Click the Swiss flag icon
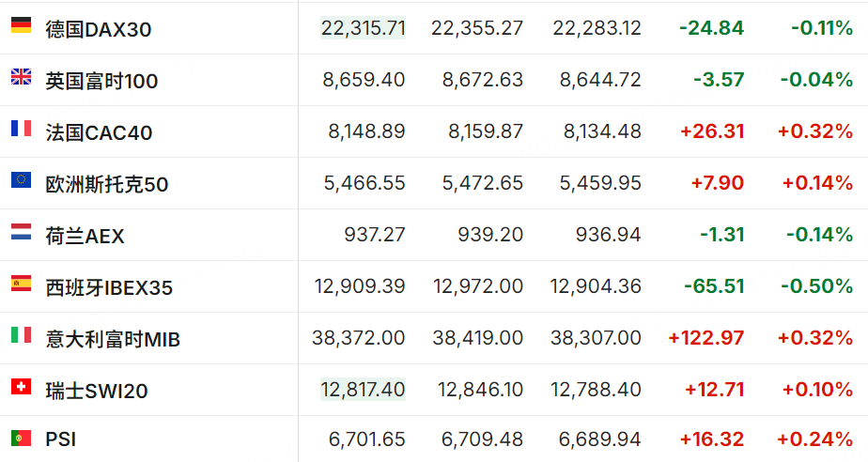The width and height of the screenshot is (868, 462). (x=21, y=386)
